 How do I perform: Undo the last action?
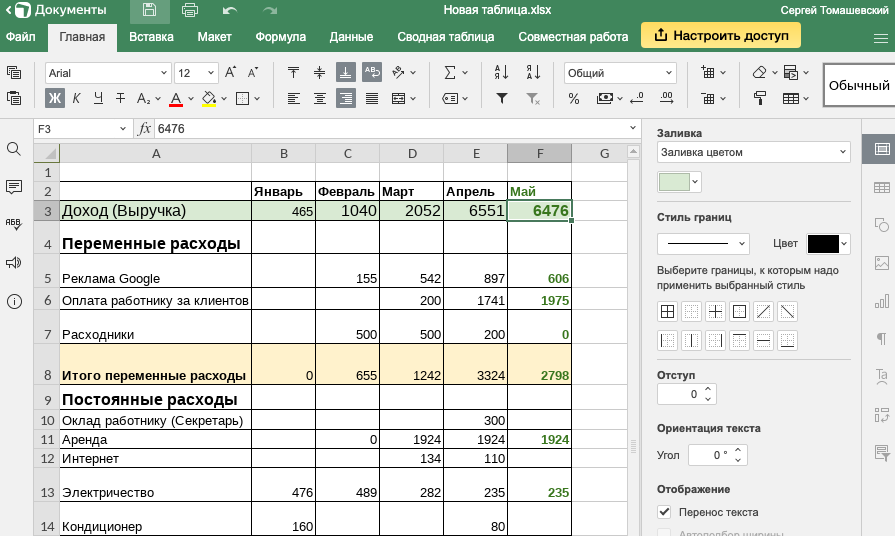(230, 10)
